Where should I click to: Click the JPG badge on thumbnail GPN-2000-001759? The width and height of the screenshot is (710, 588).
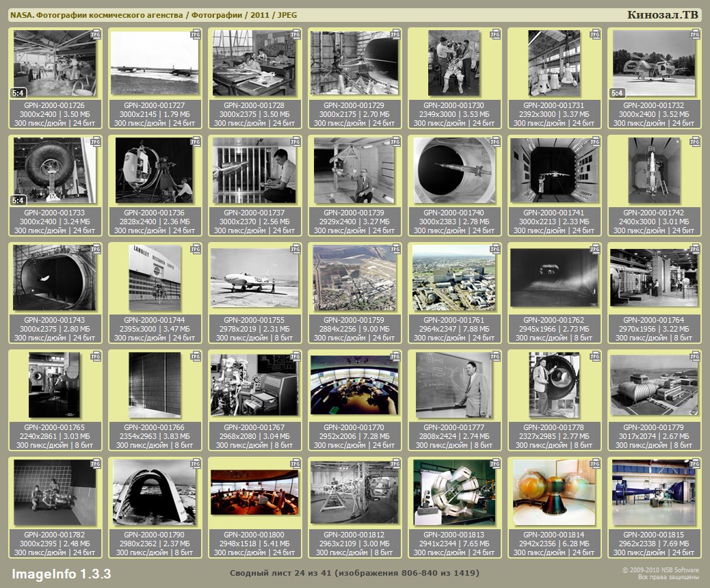pyautogui.click(x=395, y=250)
